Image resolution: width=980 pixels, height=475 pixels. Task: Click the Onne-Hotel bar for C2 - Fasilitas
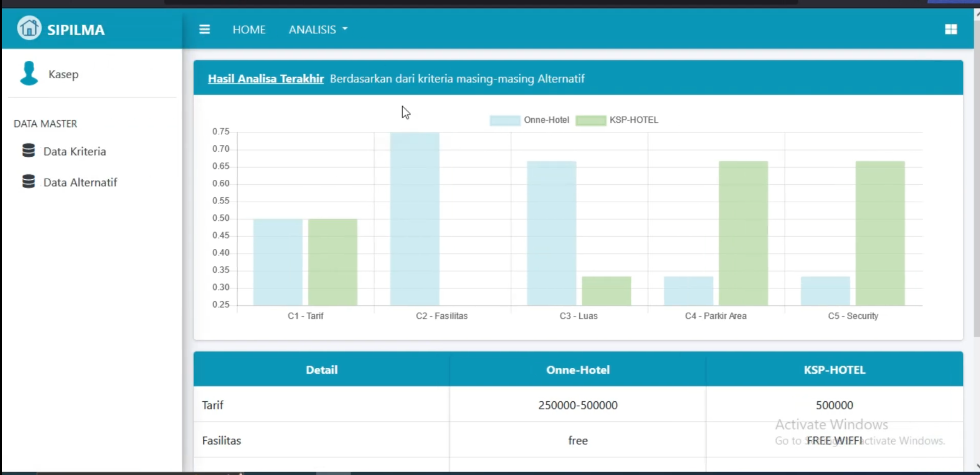(415, 219)
